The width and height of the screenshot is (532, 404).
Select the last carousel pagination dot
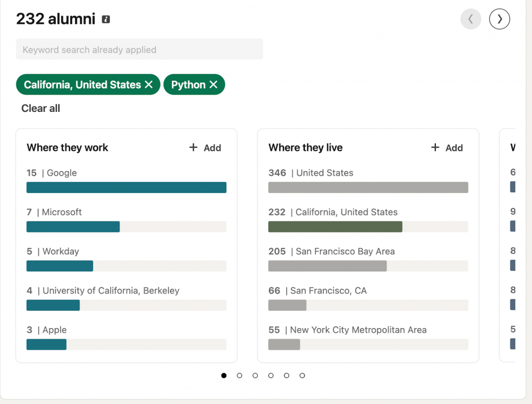click(x=302, y=375)
